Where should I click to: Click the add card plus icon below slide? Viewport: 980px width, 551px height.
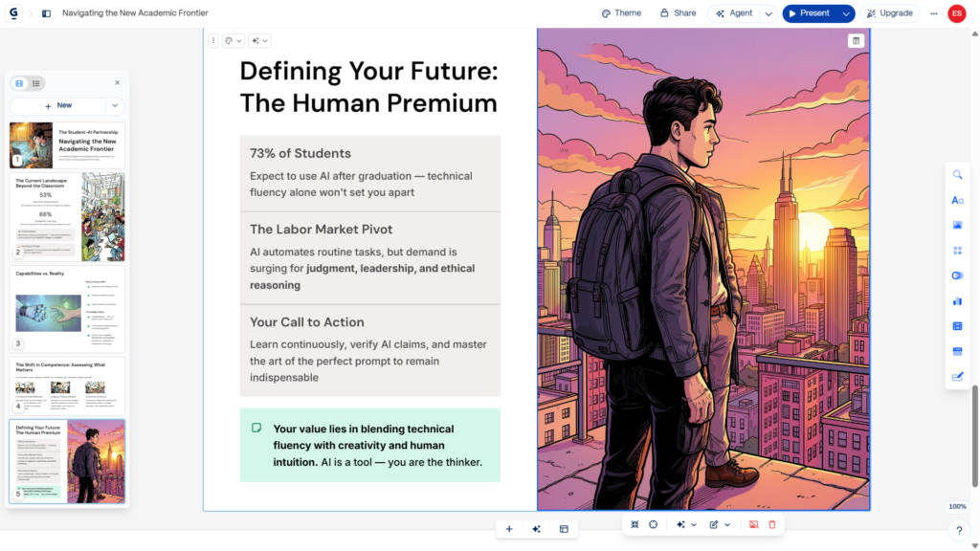pyautogui.click(x=509, y=529)
